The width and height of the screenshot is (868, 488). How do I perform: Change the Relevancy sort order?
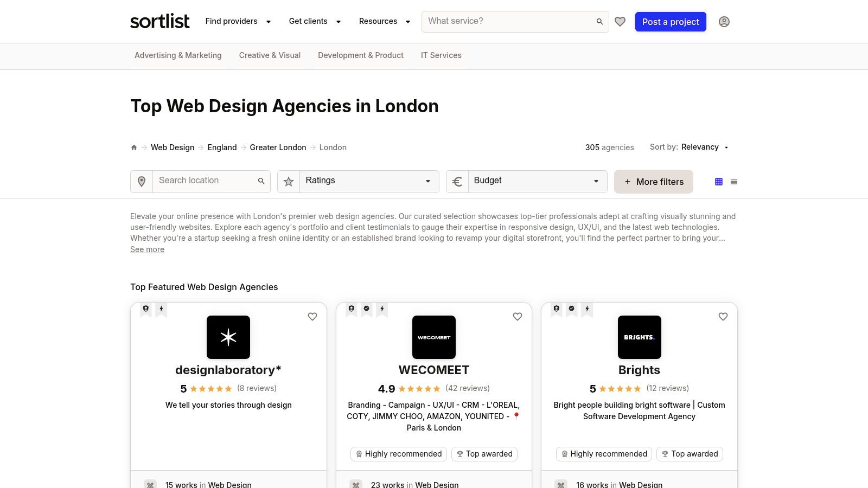704,147
